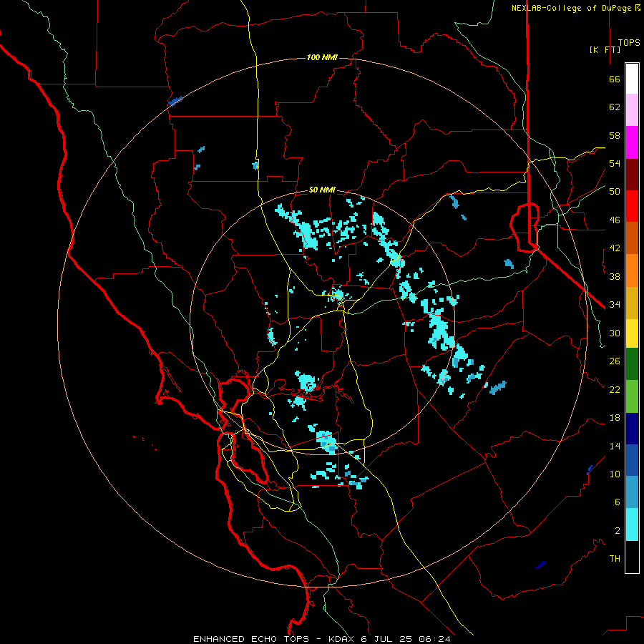
Task: Click the "38" legend value
Action: pyautogui.click(x=615, y=277)
